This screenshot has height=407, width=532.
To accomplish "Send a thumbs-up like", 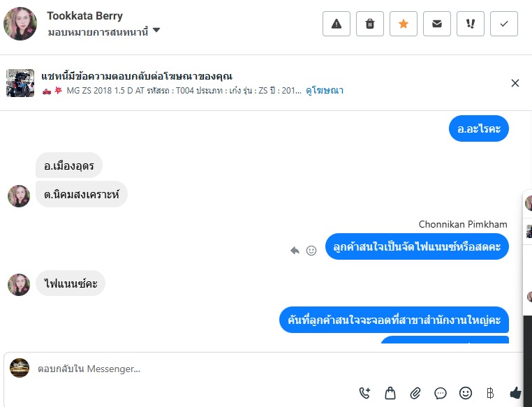I will tap(516, 393).
